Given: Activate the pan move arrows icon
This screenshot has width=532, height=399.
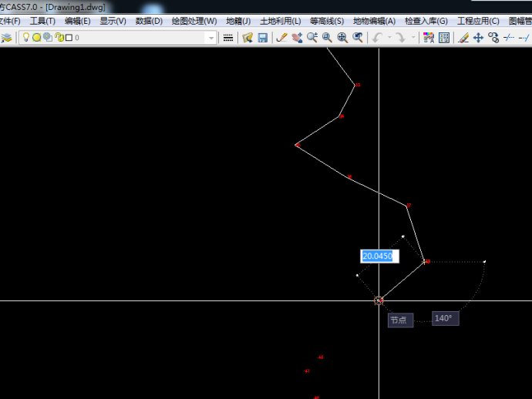Looking at the screenshot, I should pyautogui.click(x=478, y=37).
